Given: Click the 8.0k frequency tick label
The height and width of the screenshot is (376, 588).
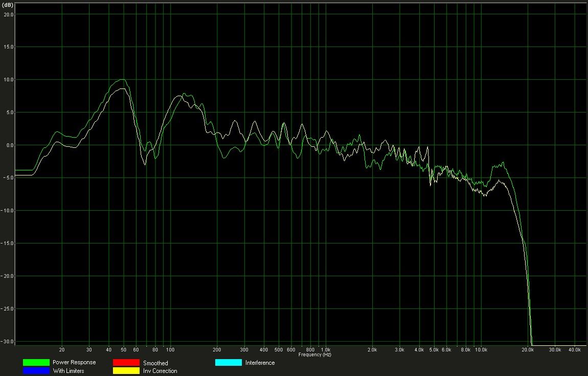Looking at the screenshot, I should [x=465, y=350].
